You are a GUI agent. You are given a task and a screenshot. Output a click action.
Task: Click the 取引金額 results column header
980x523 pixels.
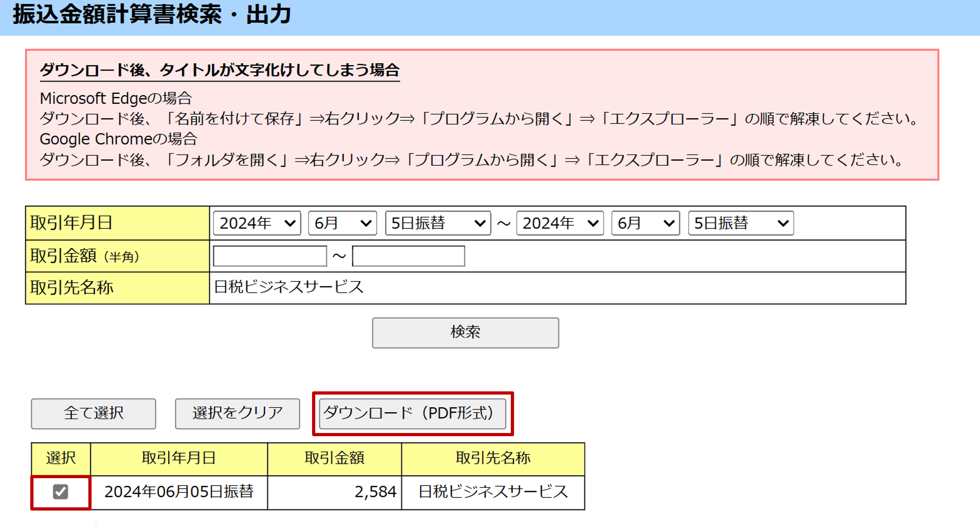pos(335,458)
